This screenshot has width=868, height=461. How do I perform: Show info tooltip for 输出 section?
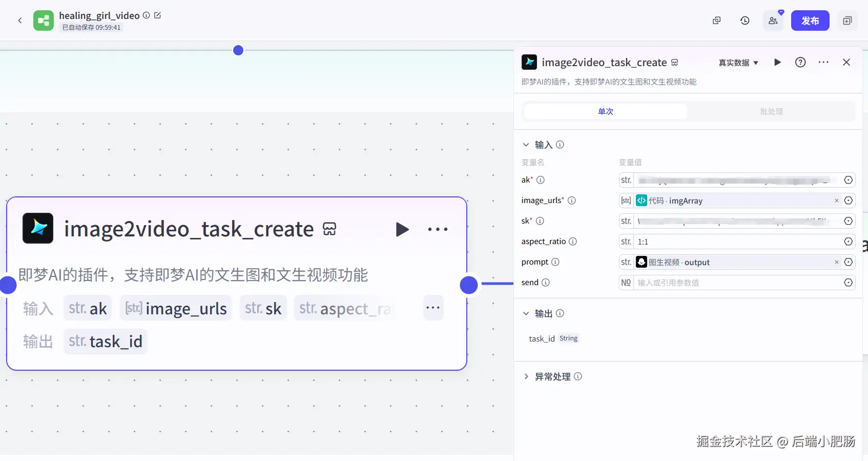[x=560, y=313]
